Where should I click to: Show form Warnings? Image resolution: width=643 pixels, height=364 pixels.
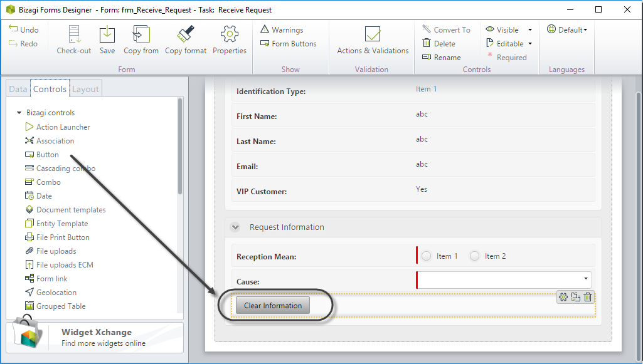click(282, 29)
